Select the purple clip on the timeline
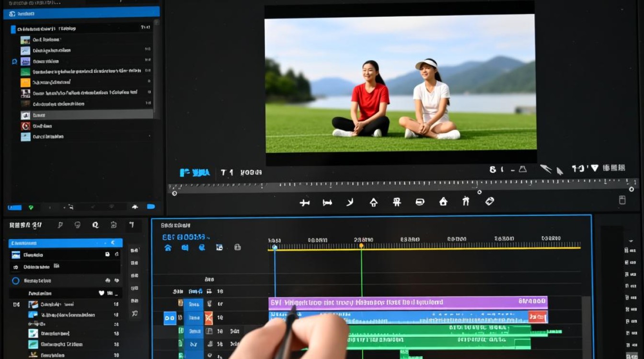 click(408, 303)
